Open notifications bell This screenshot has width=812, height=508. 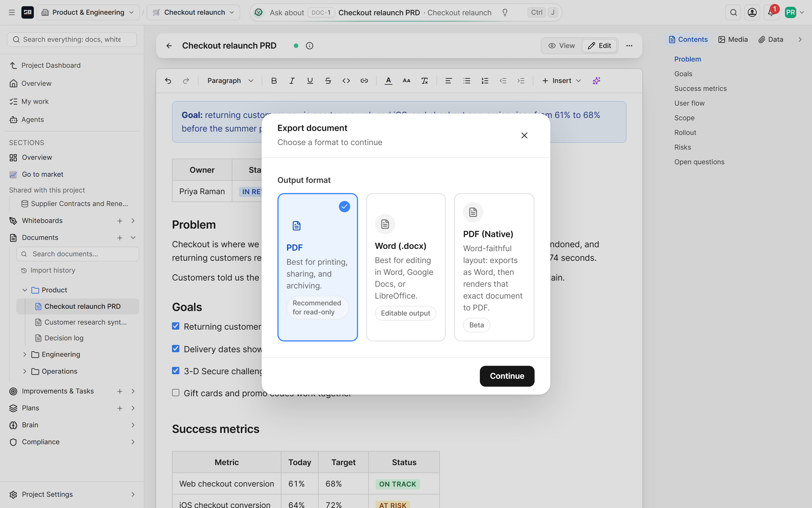pos(771,12)
